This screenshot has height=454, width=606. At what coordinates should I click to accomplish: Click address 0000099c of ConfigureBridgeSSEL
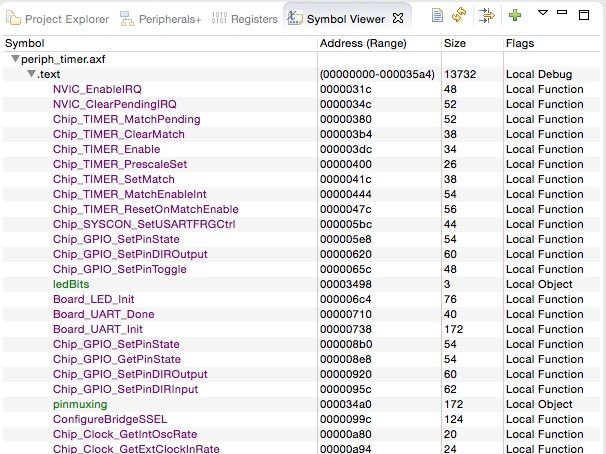pyautogui.click(x=346, y=420)
